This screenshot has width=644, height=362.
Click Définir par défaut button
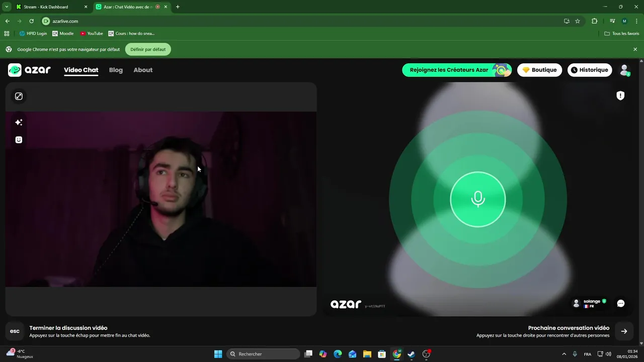(148, 49)
